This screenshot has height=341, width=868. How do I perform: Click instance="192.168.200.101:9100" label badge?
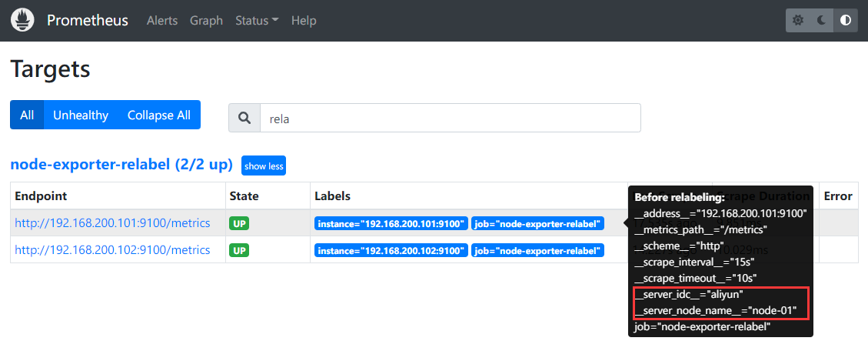391,224
